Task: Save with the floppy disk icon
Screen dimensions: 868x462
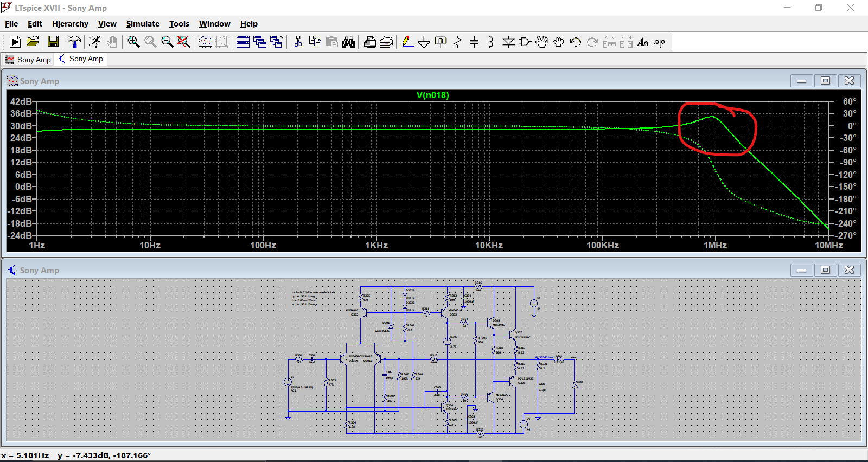Action: [x=53, y=42]
